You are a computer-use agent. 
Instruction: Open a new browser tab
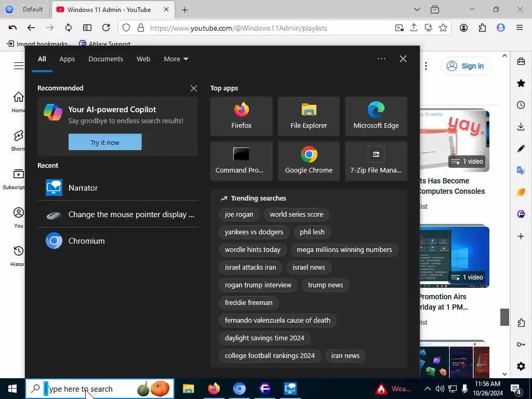coord(184,10)
